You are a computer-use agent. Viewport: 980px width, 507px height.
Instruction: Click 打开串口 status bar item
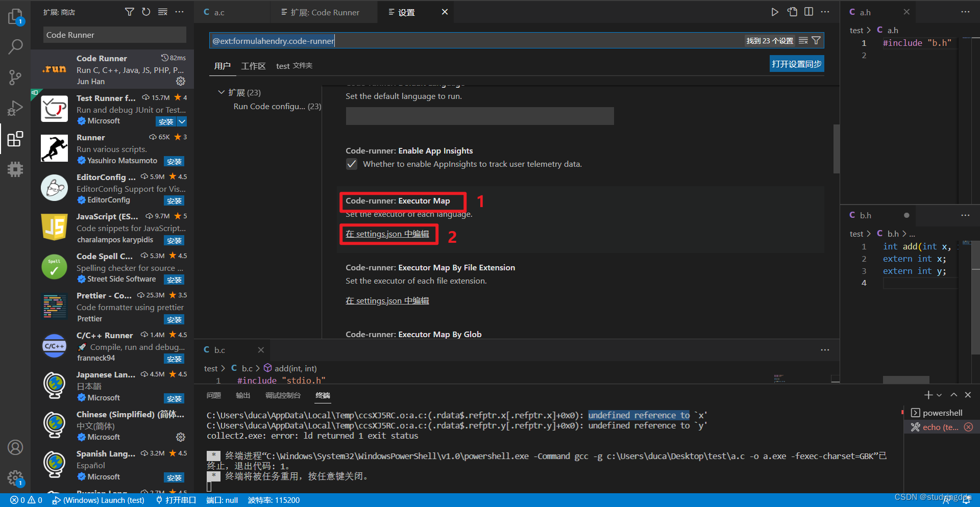(x=176, y=500)
